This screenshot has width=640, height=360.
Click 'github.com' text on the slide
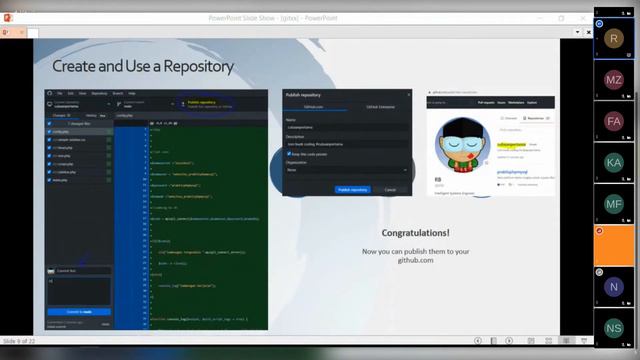click(416, 260)
